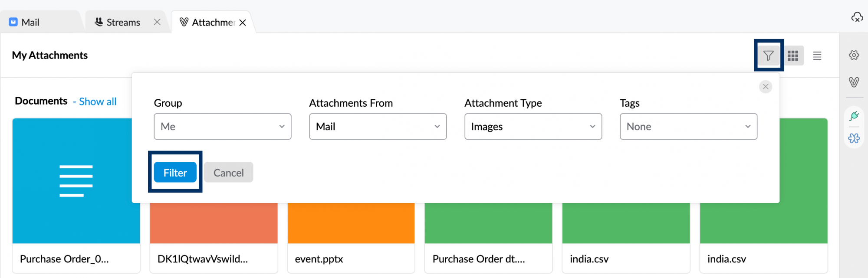The image size is (868, 278).
Task: Open the settings gear in sidebar
Action: (x=854, y=55)
